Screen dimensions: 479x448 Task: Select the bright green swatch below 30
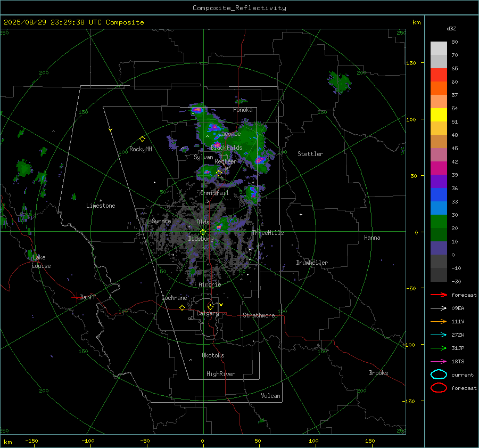click(439, 221)
